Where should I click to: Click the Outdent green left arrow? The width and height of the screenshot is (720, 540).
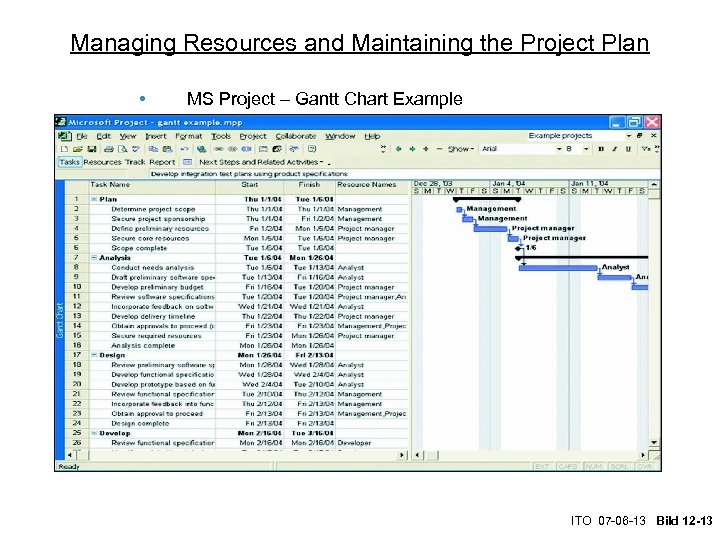click(399, 149)
